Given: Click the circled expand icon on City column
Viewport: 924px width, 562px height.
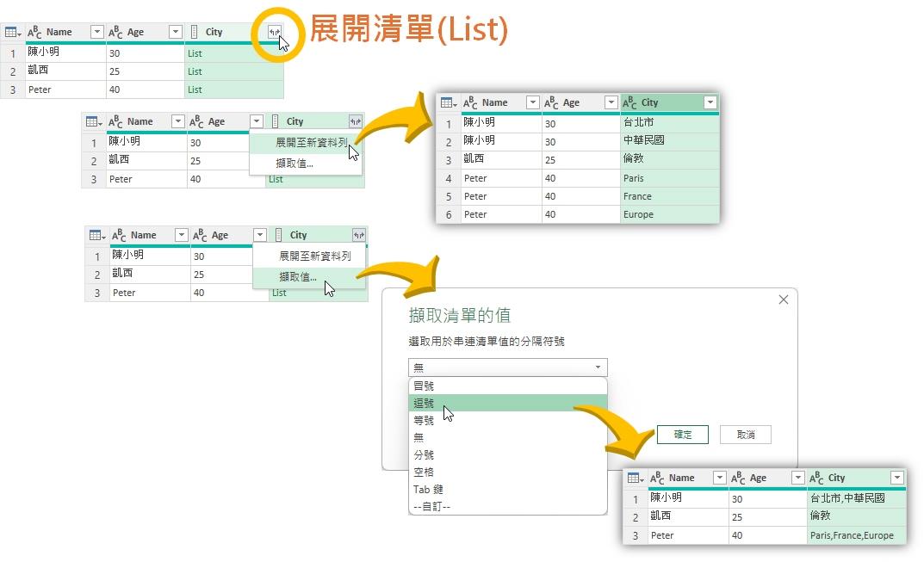Looking at the screenshot, I should point(275,33).
